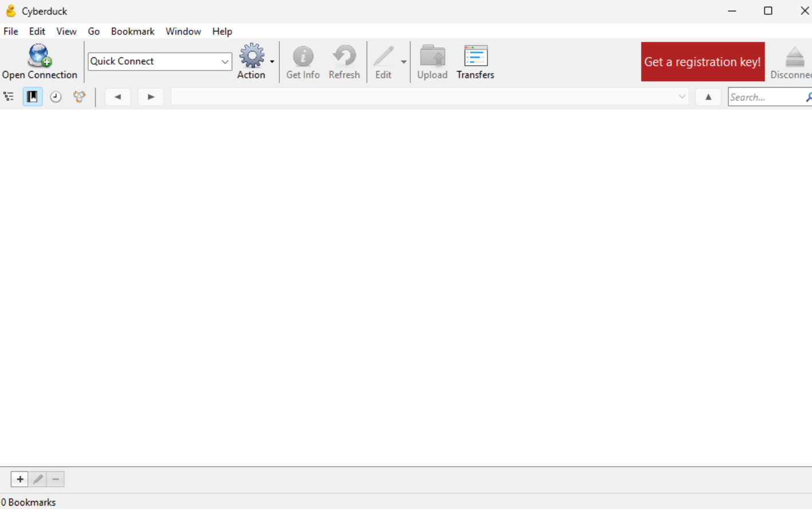Open the View menu

tap(66, 31)
